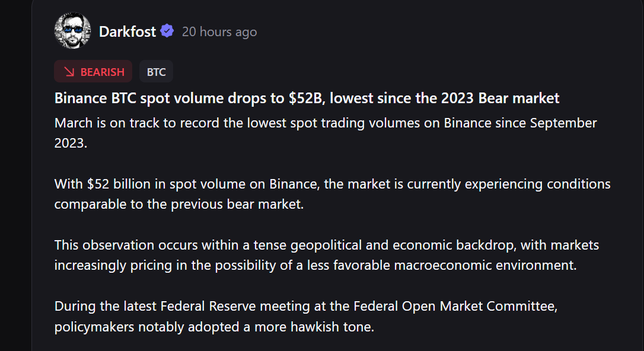Switch to the BTC tag view
The image size is (644, 351).
(156, 71)
